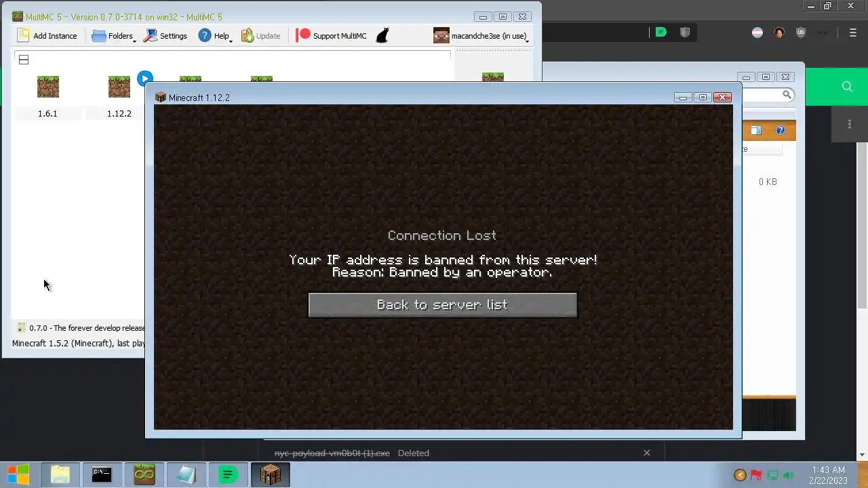Click the profile avatar in browser toolbar

779,33
